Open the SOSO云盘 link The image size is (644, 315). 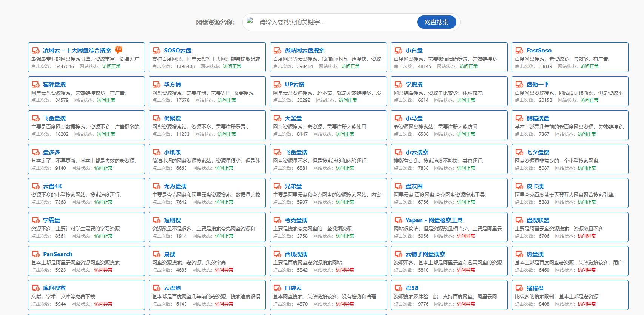[177, 50]
